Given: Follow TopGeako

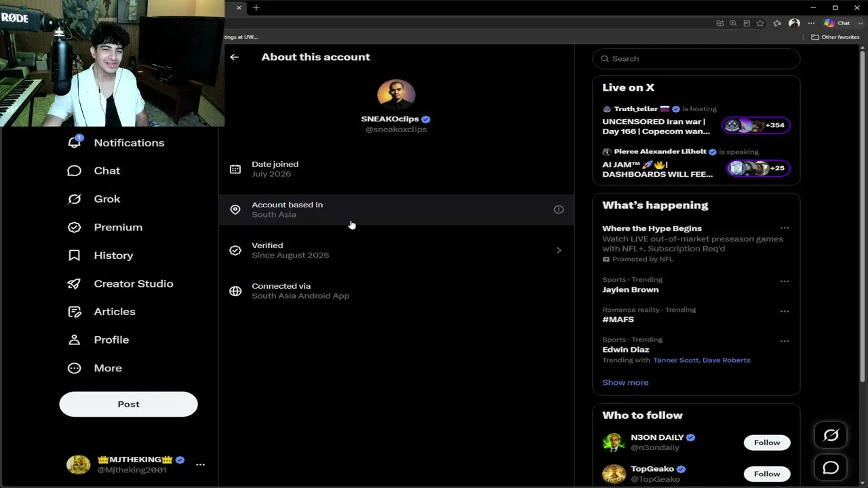Looking at the screenshot, I should 767,474.
